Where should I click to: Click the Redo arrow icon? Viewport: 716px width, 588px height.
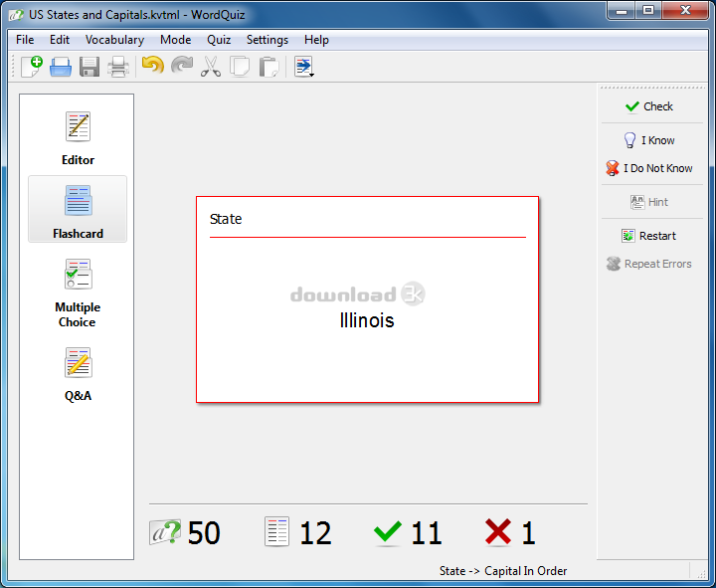point(182,66)
